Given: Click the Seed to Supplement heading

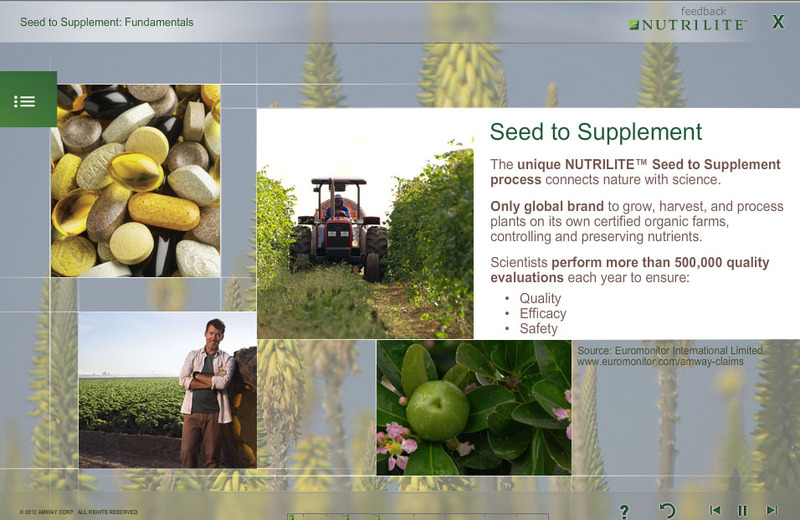Looking at the screenshot, I should tap(596, 132).
